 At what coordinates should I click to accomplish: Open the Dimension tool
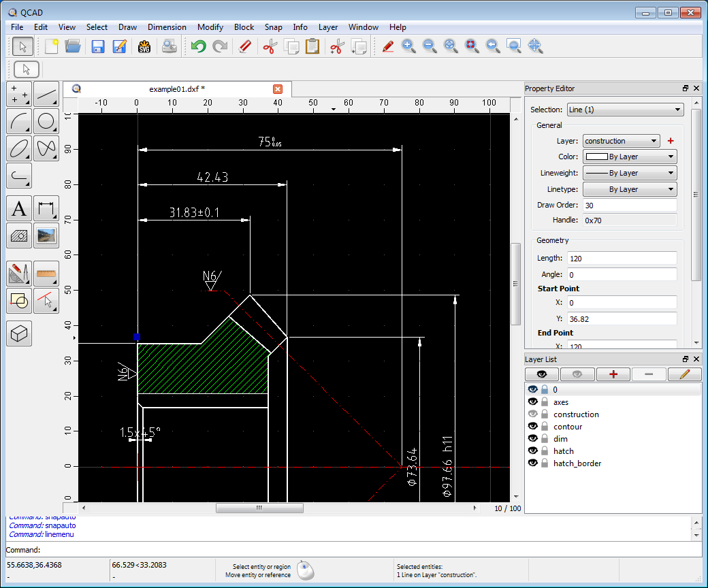pos(46,208)
